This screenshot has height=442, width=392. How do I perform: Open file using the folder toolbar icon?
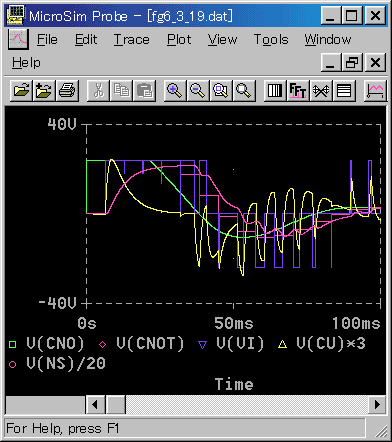coord(21,90)
